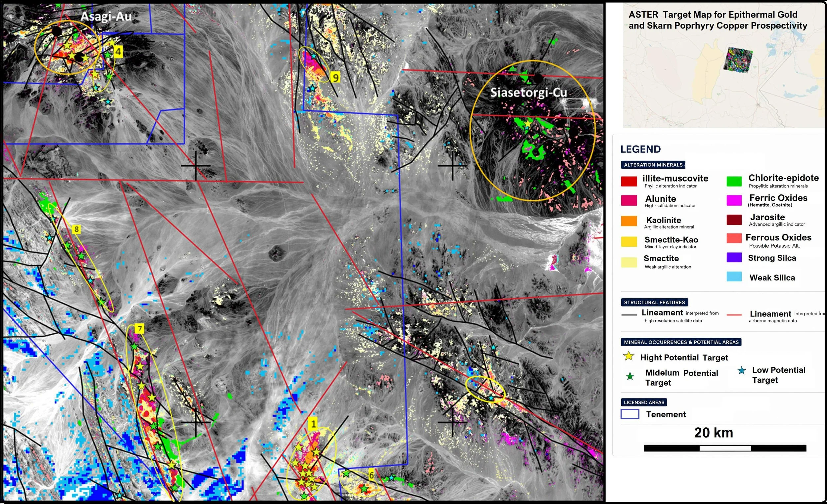Click the satellite image thumbnail on locator map
827x504 pixels.
coord(738,60)
